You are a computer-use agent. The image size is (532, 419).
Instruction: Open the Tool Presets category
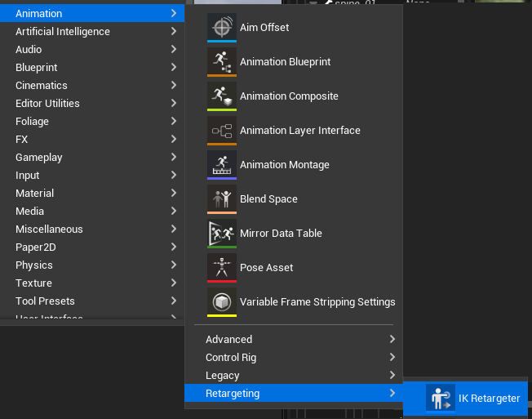click(92, 301)
